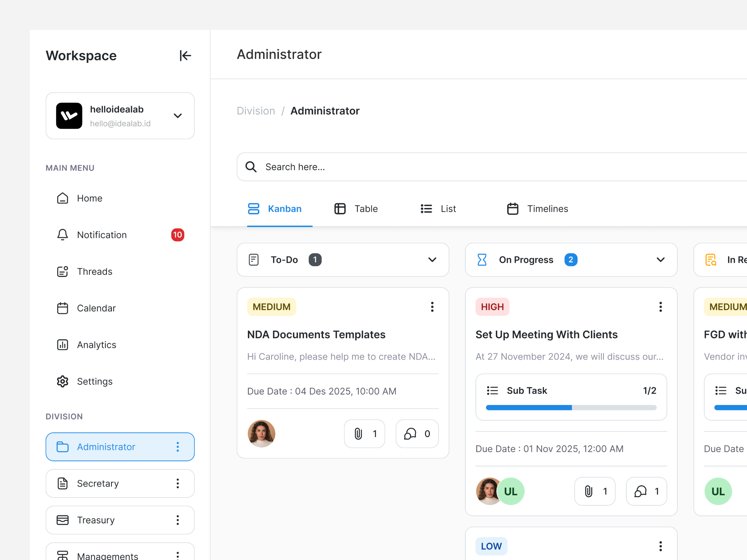The height and width of the screenshot is (560, 747).
Task: Click the red 10 notification badge
Action: [x=178, y=235]
